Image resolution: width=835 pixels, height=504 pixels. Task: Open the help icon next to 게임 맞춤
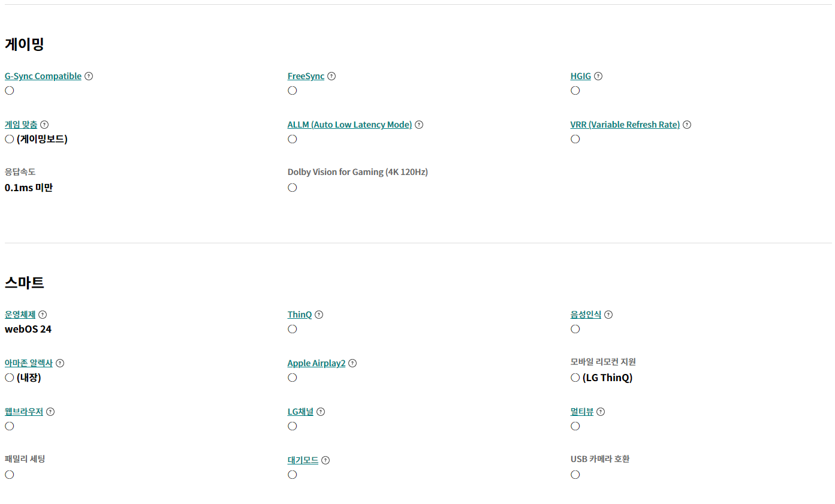(x=44, y=125)
